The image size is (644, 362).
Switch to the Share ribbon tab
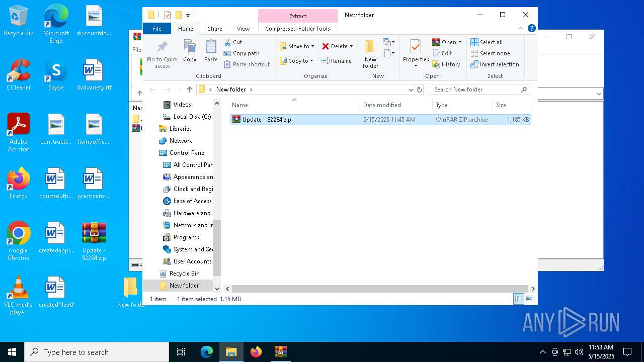tap(215, 29)
